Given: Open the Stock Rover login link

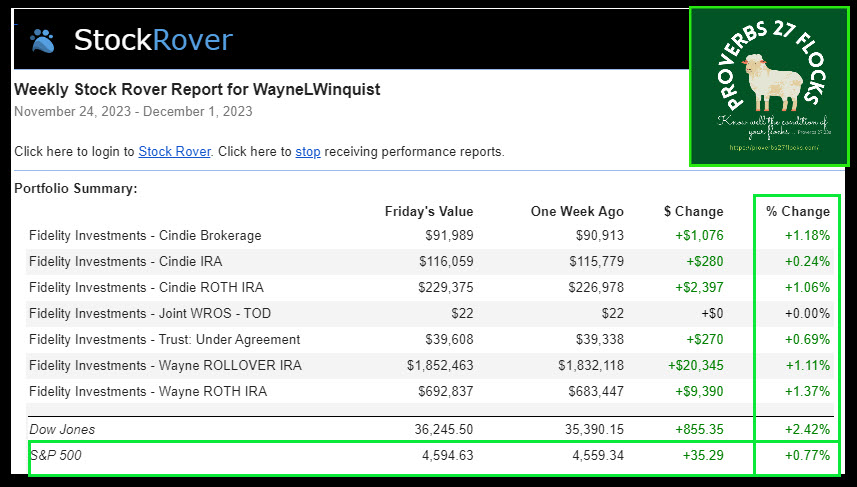Looking at the screenshot, I should tap(174, 152).
